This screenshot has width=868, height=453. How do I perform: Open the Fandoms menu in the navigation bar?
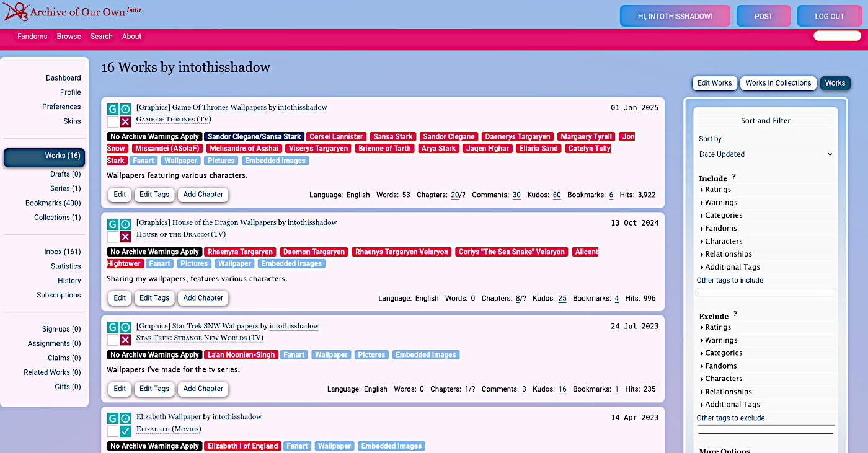click(x=32, y=36)
